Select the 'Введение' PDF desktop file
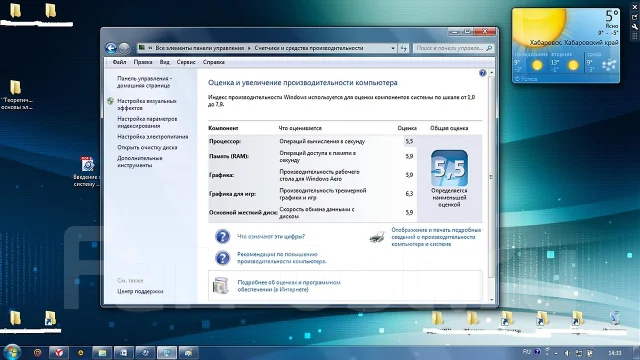640x360 pixels. click(87, 171)
